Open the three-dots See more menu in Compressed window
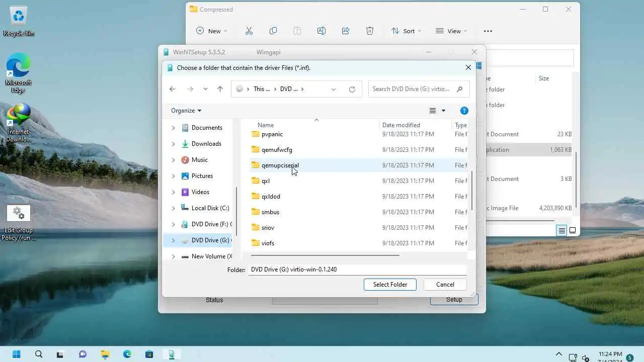 pos(488,31)
